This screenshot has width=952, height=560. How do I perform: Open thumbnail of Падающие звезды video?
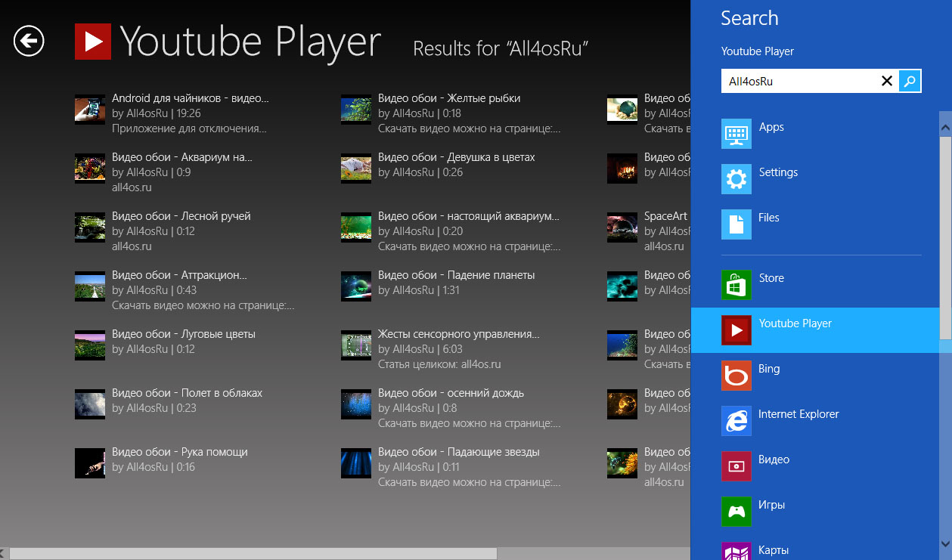click(356, 463)
